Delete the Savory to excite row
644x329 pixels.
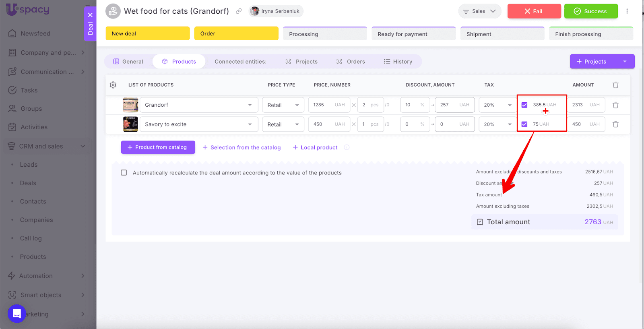615,124
